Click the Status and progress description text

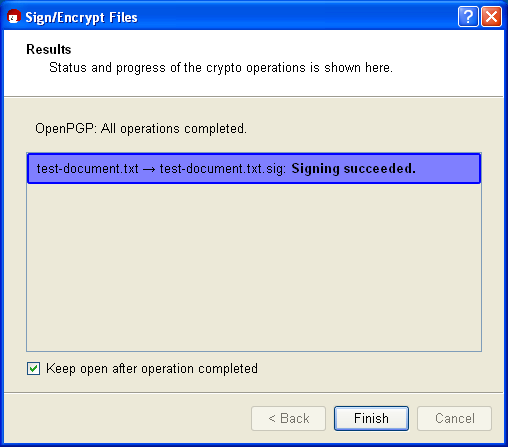221,68
